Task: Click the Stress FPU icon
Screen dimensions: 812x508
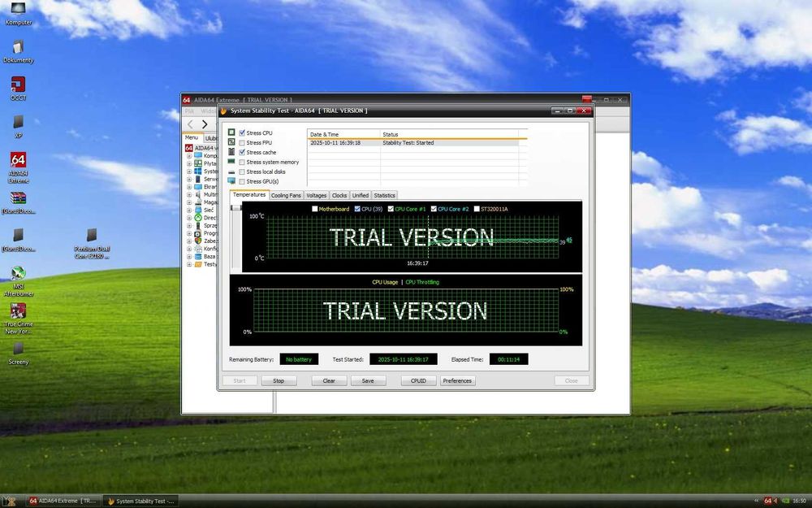Action: point(231,142)
